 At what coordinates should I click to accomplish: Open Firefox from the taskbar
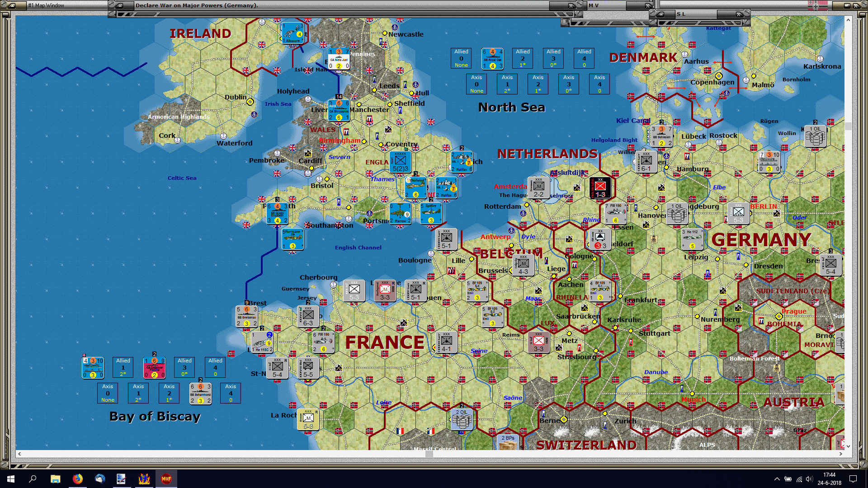tap(78, 479)
